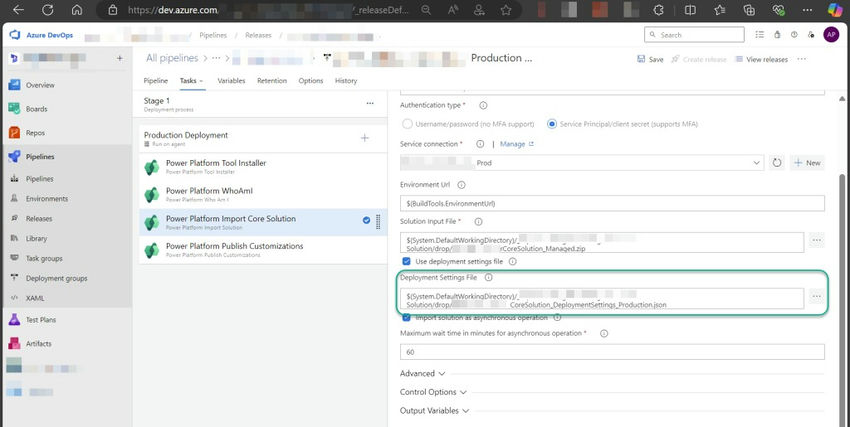Browse for Deployment Settings File
The width and height of the screenshot is (850, 427).
(x=816, y=296)
